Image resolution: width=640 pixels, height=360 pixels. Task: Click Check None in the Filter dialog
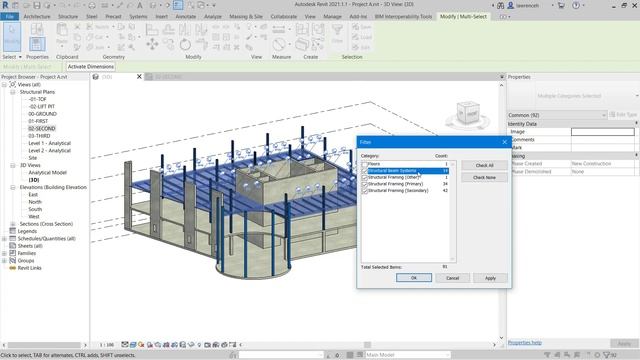484,178
